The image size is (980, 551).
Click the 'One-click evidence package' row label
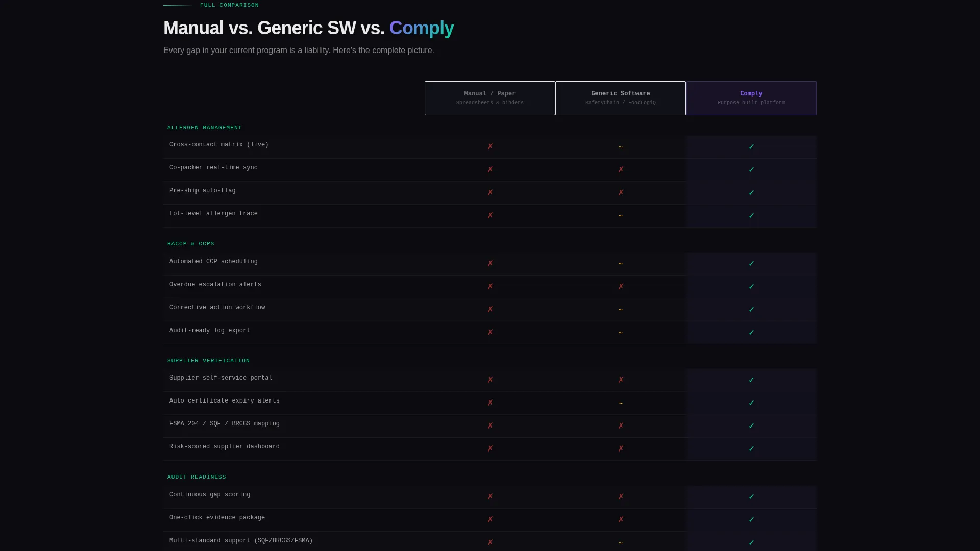[x=217, y=518]
